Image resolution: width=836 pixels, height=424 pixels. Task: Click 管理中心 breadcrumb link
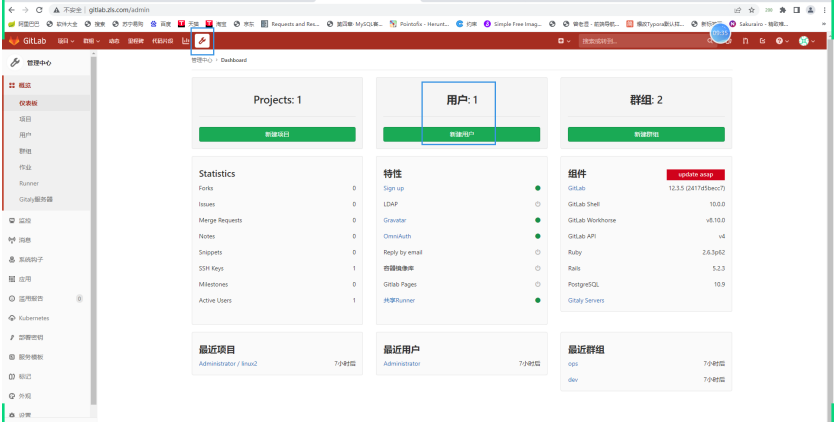pyautogui.click(x=202, y=60)
